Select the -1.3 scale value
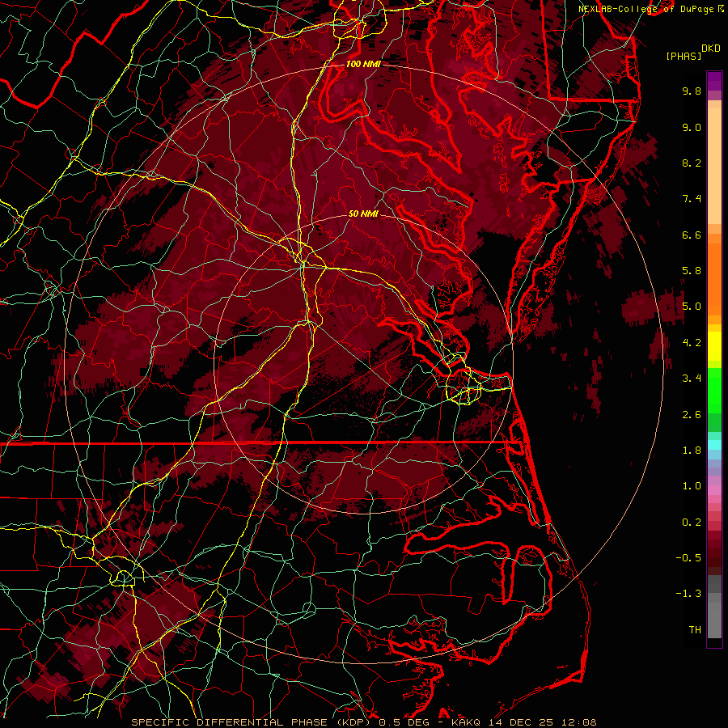 pos(688,594)
